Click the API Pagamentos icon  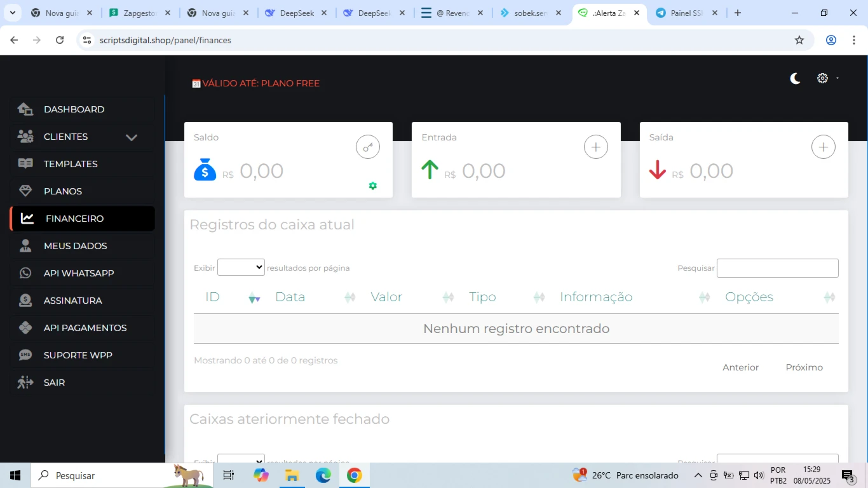coord(25,328)
